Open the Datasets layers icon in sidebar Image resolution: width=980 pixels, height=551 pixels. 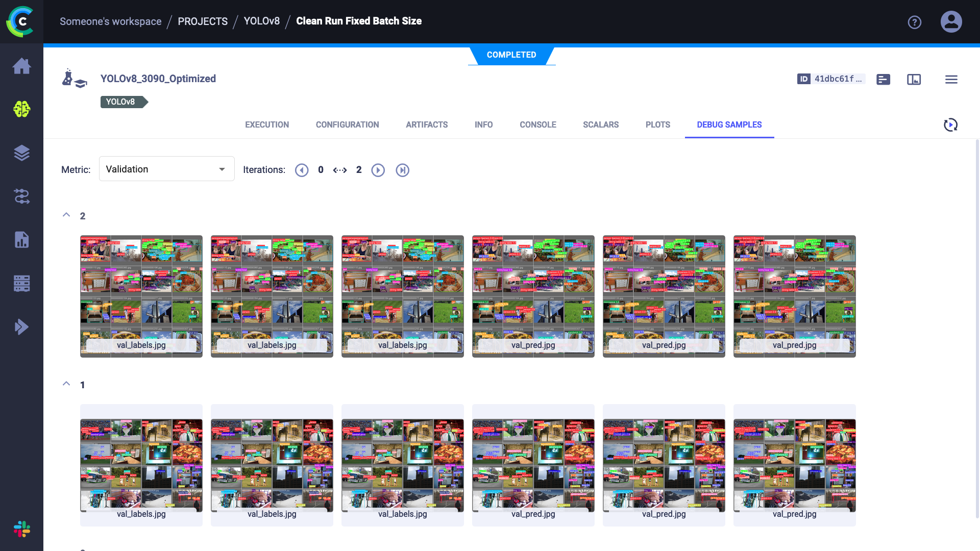pyautogui.click(x=21, y=153)
